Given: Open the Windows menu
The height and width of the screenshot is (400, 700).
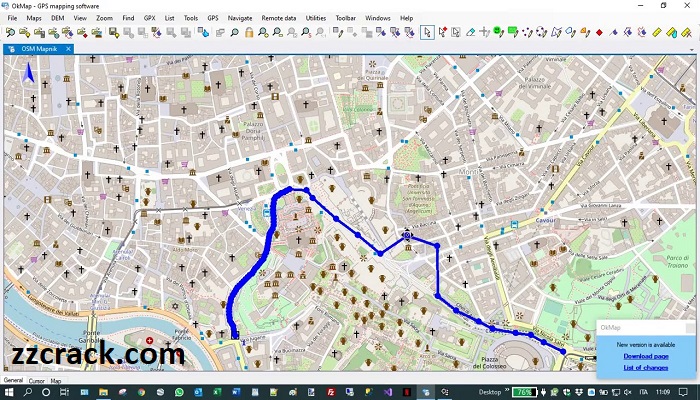Looking at the screenshot, I should coord(378,18).
